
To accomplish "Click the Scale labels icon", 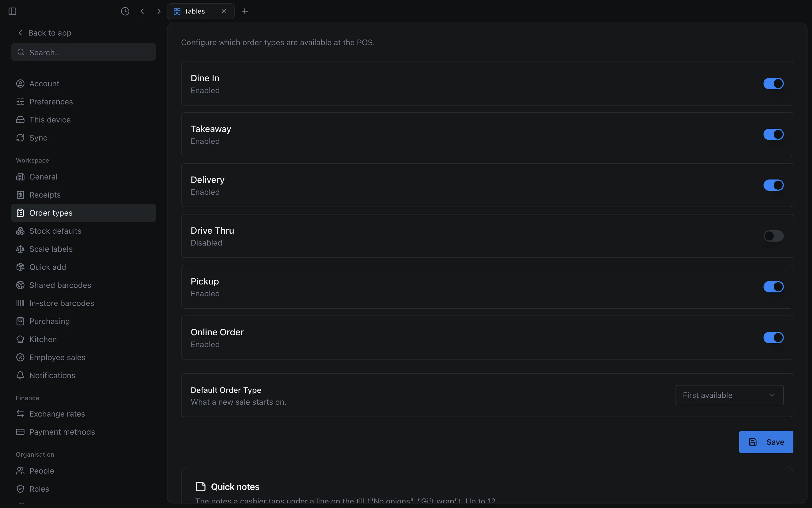I will click(x=21, y=249).
